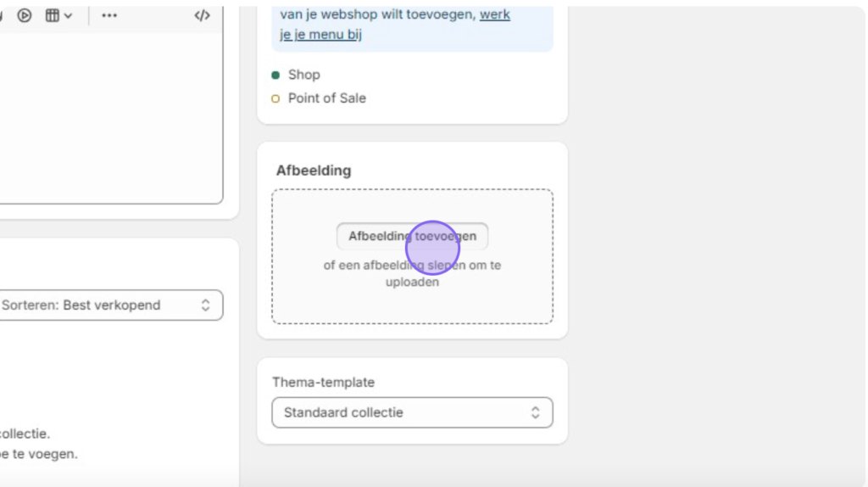Follow the 'werk je je menu bij' link
This screenshot has width=868, height=487.
(x=395, y=25)
